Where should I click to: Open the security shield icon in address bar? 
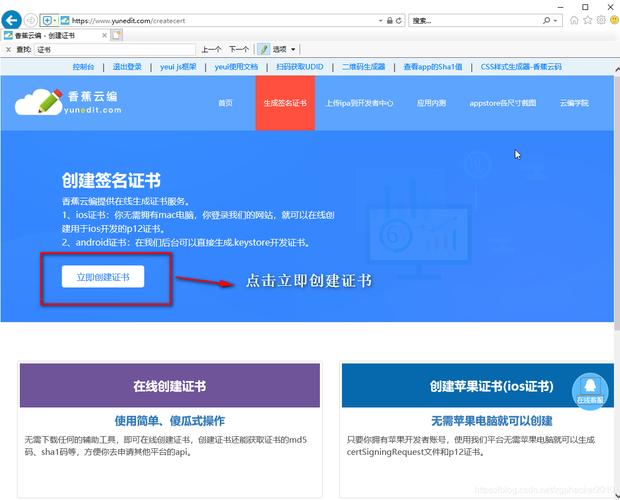[47, 21]
